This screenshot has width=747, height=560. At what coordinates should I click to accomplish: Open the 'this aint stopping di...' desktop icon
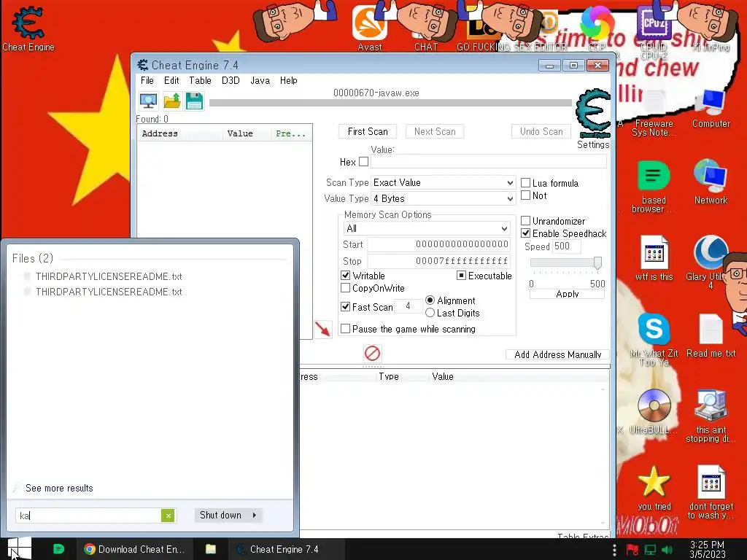tap(711, 416)
